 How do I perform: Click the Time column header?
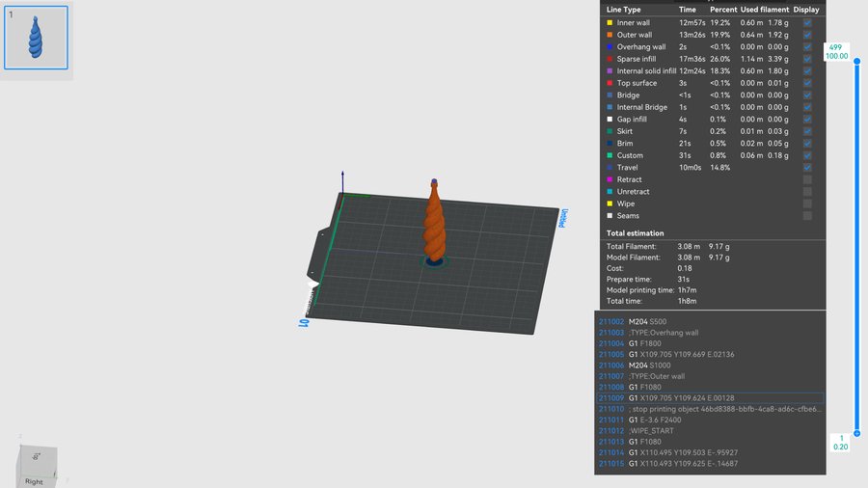[x=688, y=10]
